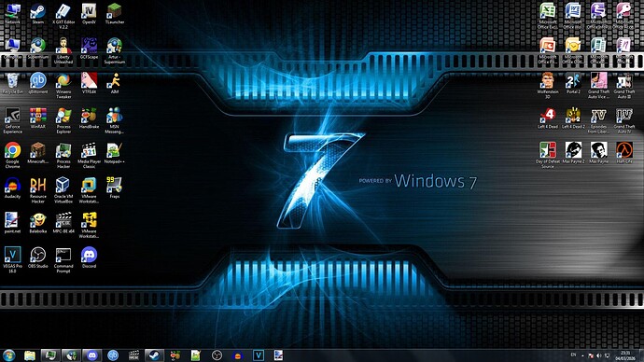This screenshot has width=644, height=362.
Task: Open the Computer desktop icon
Action: pos(12,49)
